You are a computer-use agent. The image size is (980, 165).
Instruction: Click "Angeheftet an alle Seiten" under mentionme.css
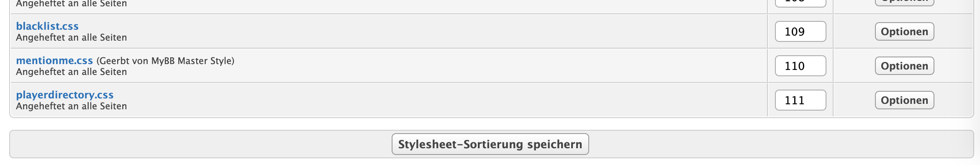point(72,72)
